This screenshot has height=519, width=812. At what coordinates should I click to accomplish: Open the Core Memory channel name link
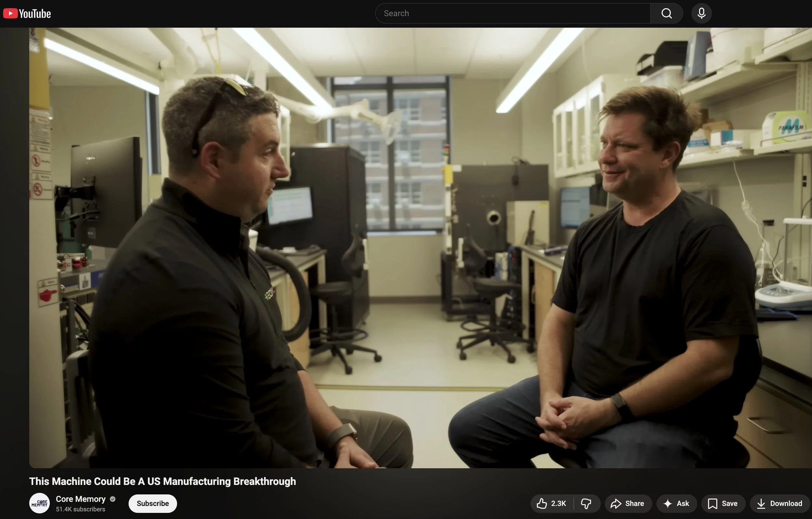tap(81, 499)
